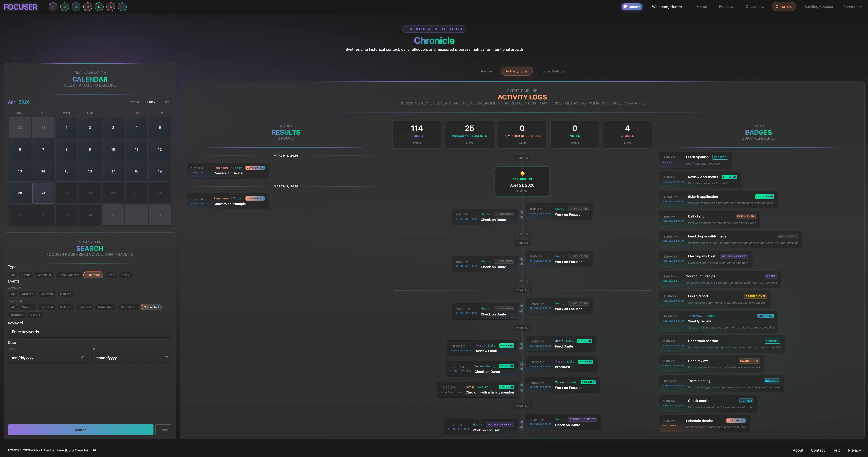Select April 14 in the calendar
Screen dimensions: 868x457
(43, 171)
